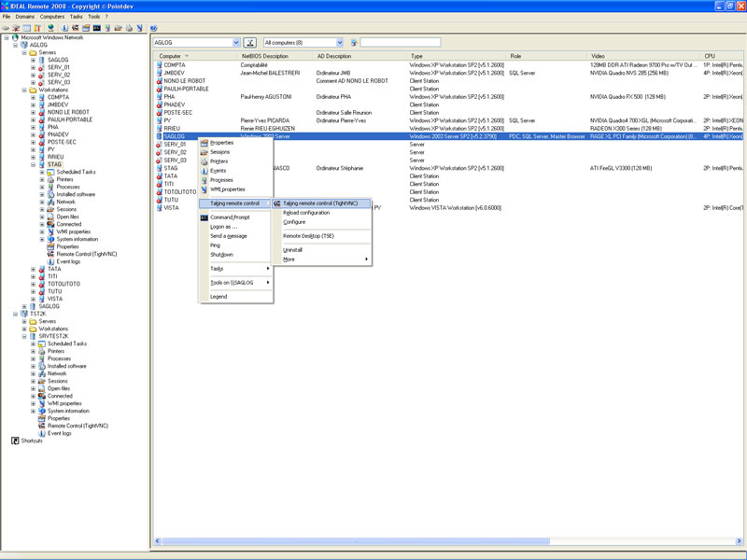Open the All computers (8) filter dropdown
747x560 pixels.
340,43
